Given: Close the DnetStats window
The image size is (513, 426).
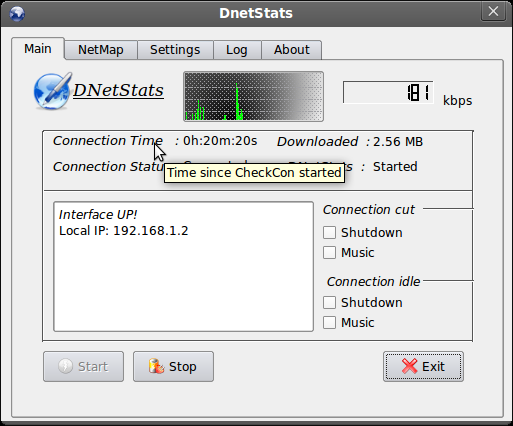Looking at the screenshot, I should coord(493,12).
